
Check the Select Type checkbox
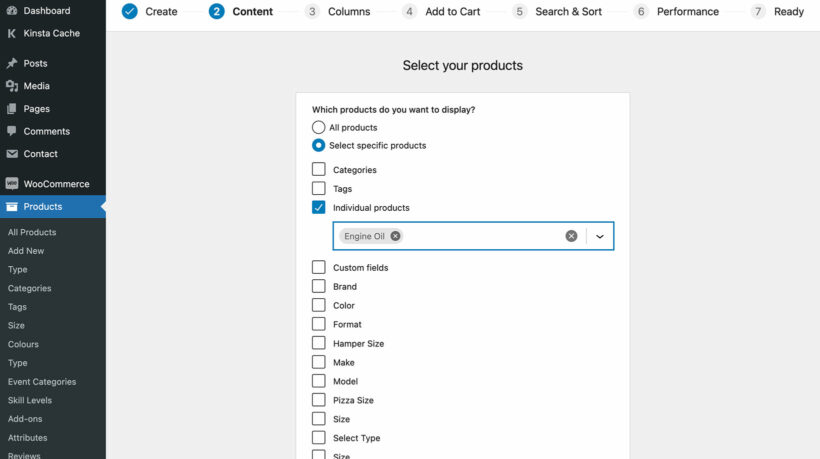coord(318,437)
